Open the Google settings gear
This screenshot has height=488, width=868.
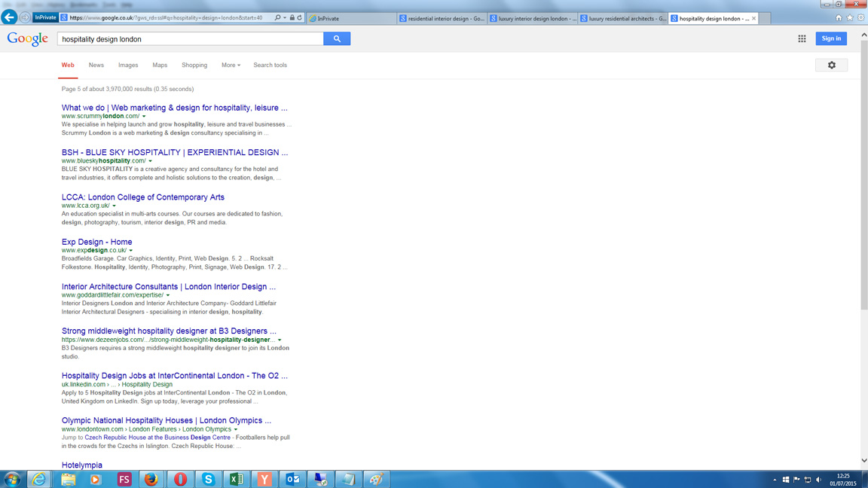(x=831, y=66)
